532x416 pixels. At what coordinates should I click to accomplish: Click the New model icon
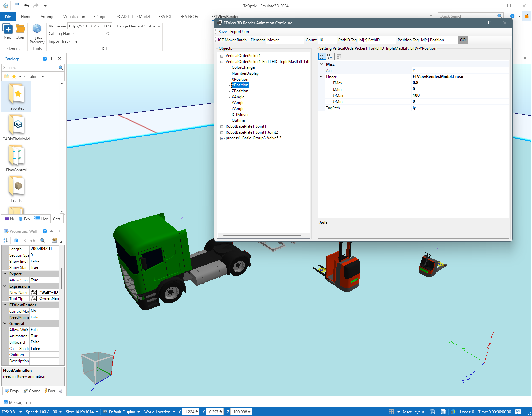point(8,29)
